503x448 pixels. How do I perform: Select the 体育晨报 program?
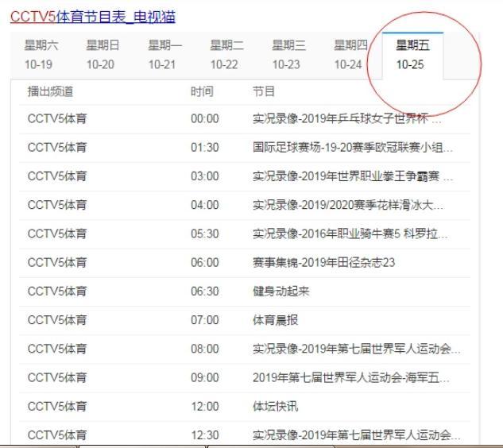(x=275, y=320)
